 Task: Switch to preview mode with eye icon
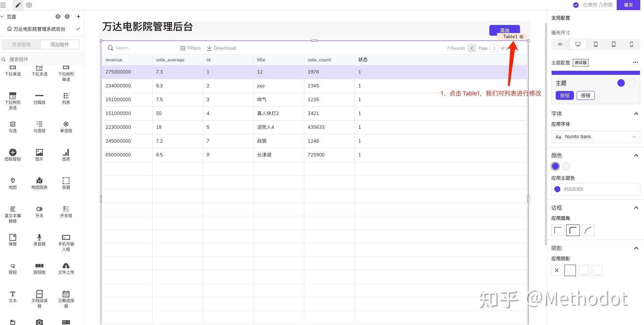(x=29, y=5)
